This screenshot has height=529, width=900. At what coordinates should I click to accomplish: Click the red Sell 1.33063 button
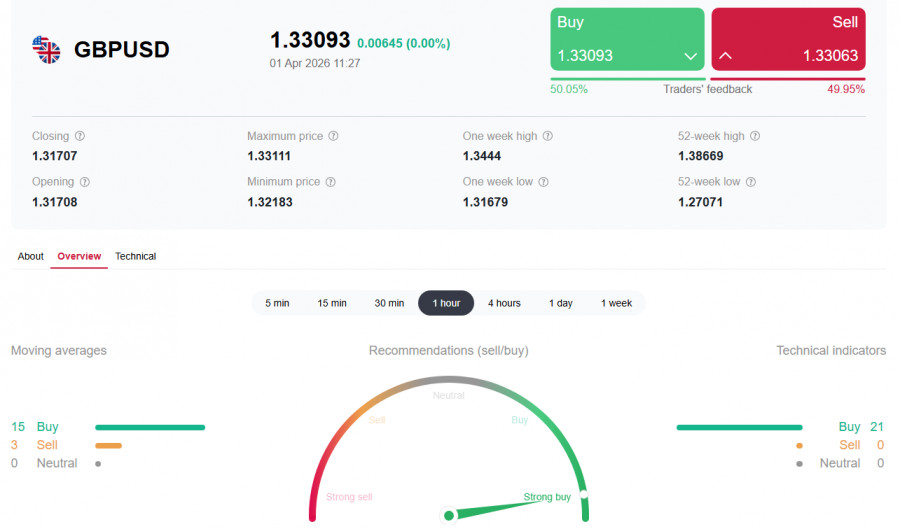pos(789,39)
